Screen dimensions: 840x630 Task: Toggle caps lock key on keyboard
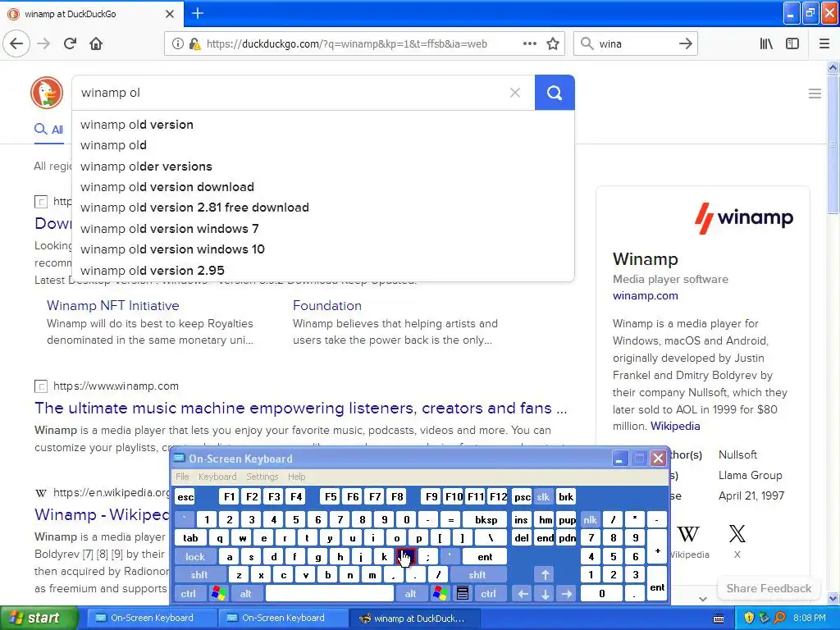[x=195, y=557]
